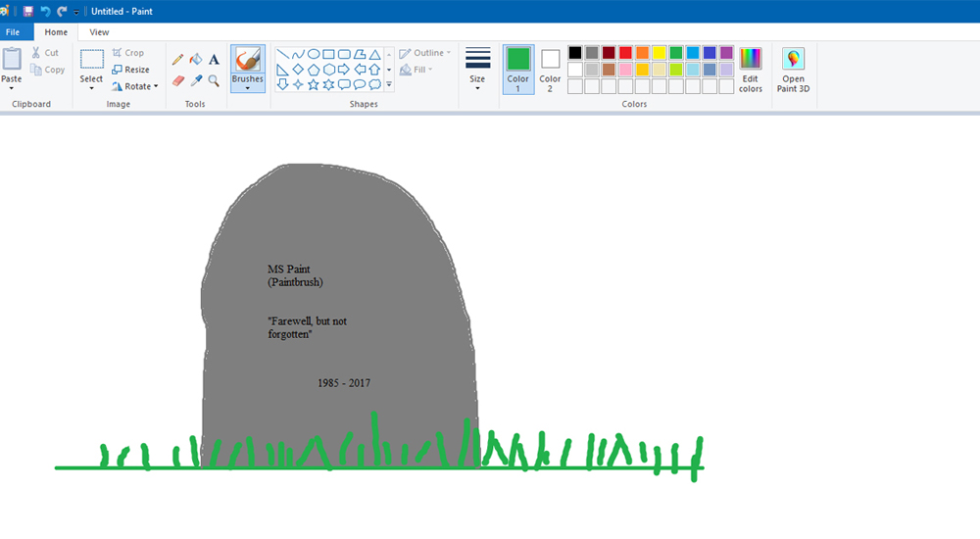980x539 pixels.
Task: Pick the black color swatch
Action: click(575, 53)
